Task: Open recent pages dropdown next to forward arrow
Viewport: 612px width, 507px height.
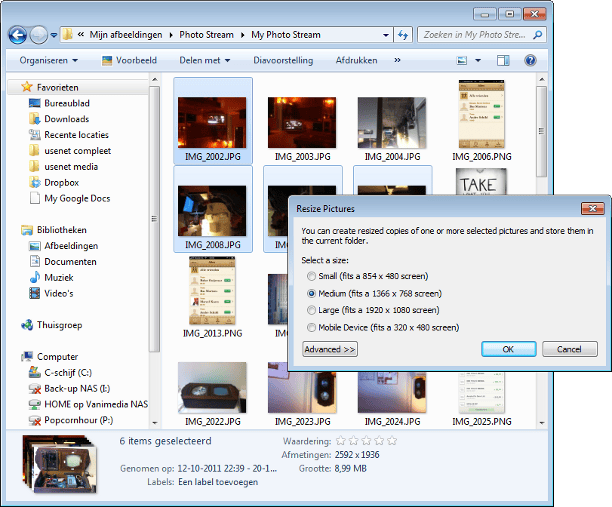Action: point(54,35)
